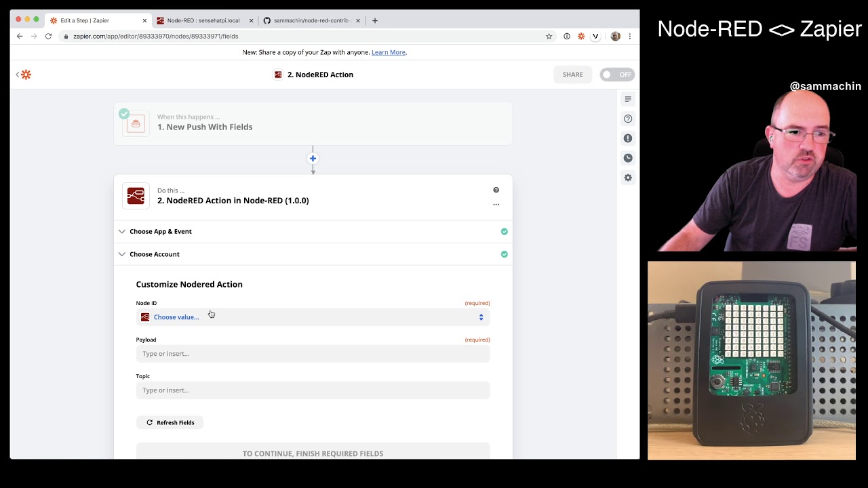Click the 2. NodeRED Action title
Screen dimensions: 868x488
(x=320, y=75)
